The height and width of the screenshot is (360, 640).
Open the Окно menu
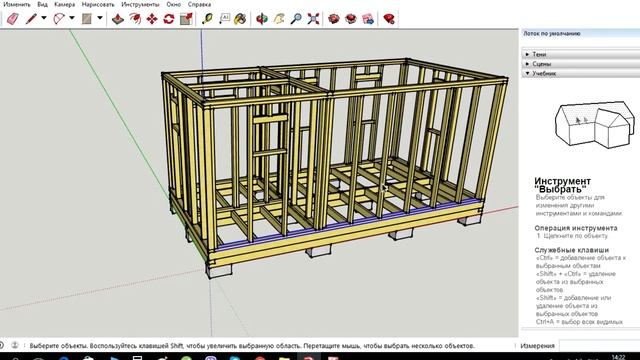click(173, 4)
